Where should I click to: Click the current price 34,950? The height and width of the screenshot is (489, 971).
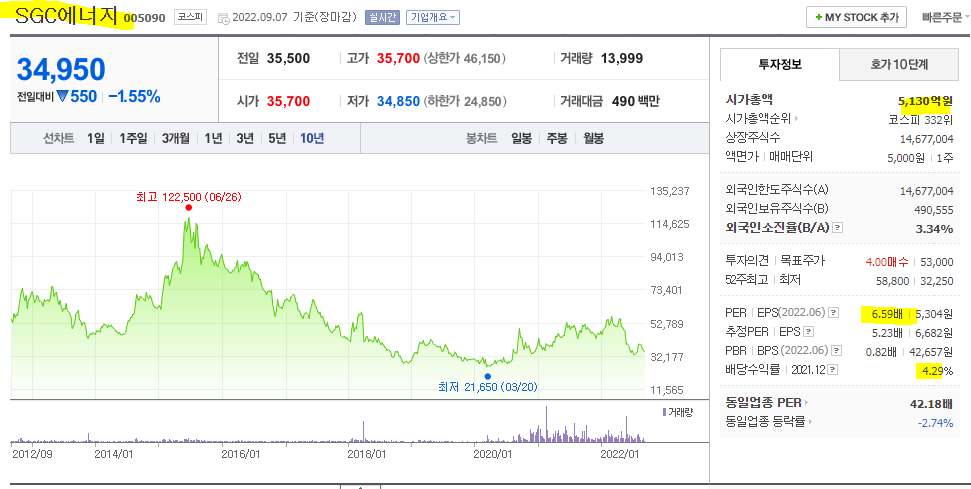point(61,69)
